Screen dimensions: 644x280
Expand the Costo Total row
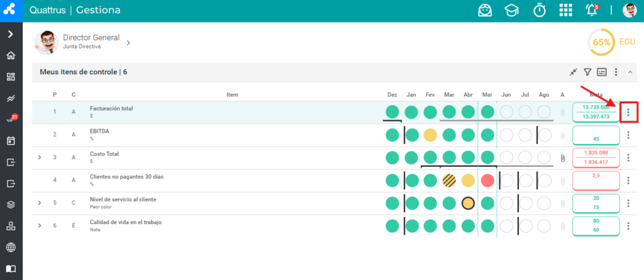(40, 157)
